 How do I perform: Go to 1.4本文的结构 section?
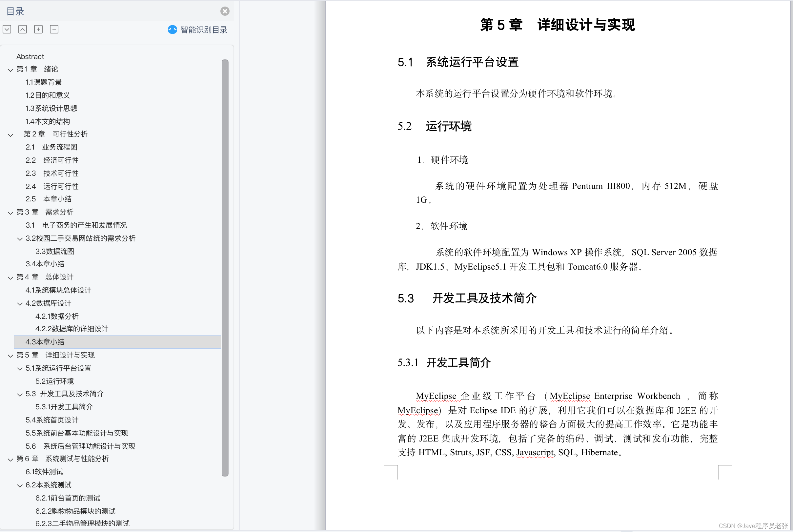click(48, 121)
